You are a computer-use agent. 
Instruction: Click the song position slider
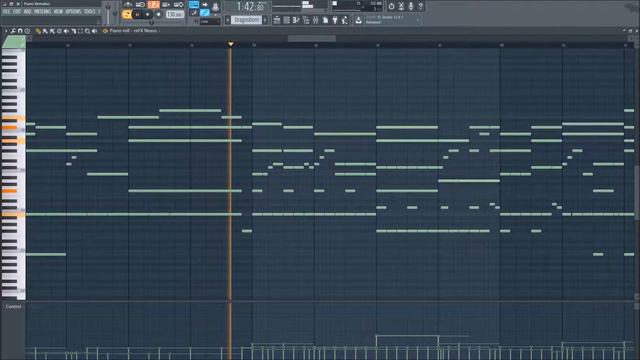tap(151, 23)
